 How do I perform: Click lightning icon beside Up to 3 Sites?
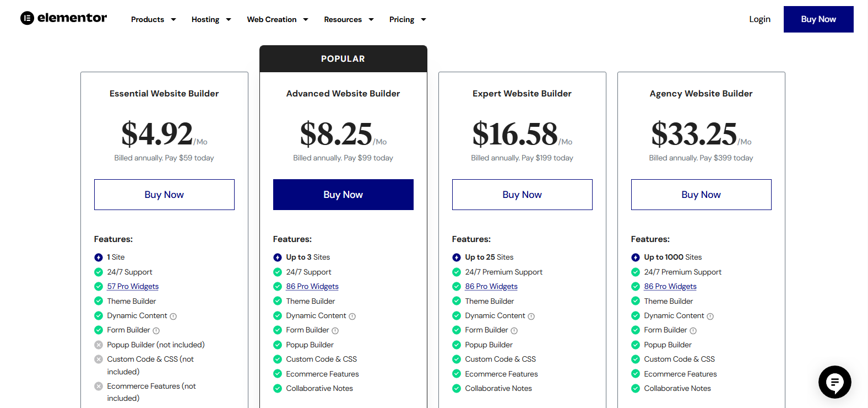(x=278, y=257)
